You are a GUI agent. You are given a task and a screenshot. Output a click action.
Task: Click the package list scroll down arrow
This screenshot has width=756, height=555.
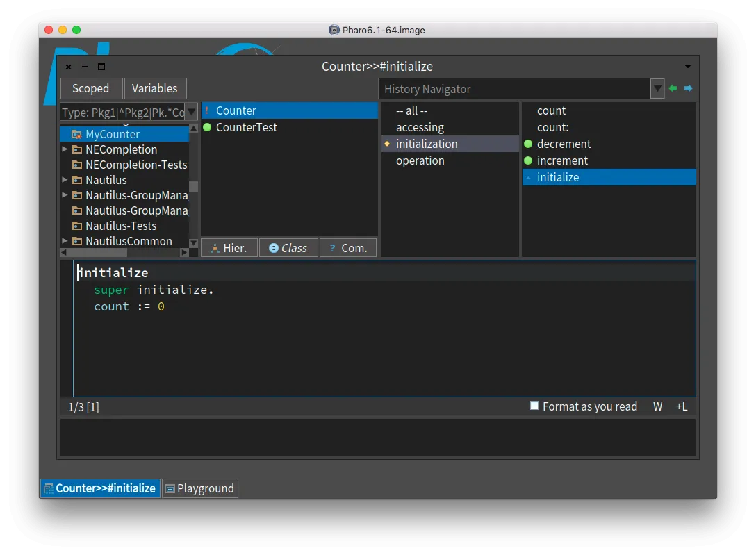pyautogui.click(x=193, y=243)
